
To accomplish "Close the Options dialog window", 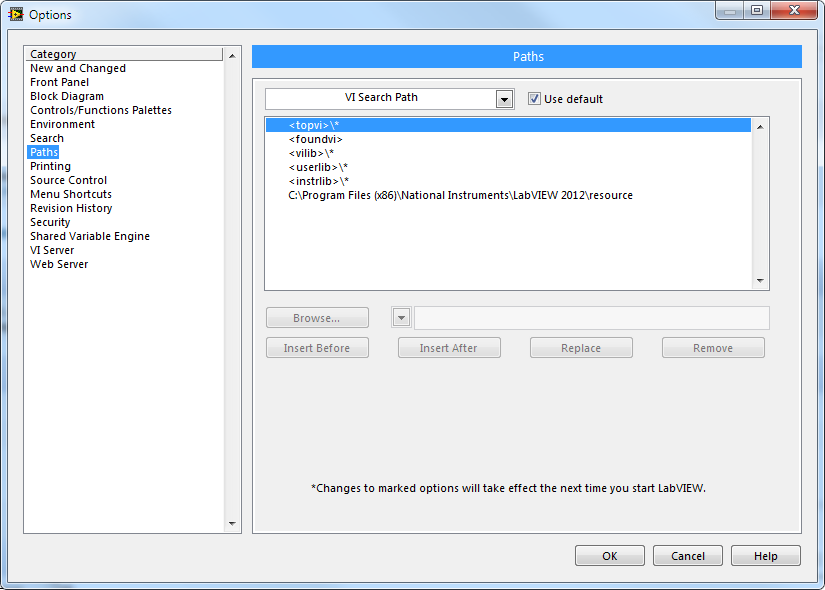I will click(x=794, y=10).
